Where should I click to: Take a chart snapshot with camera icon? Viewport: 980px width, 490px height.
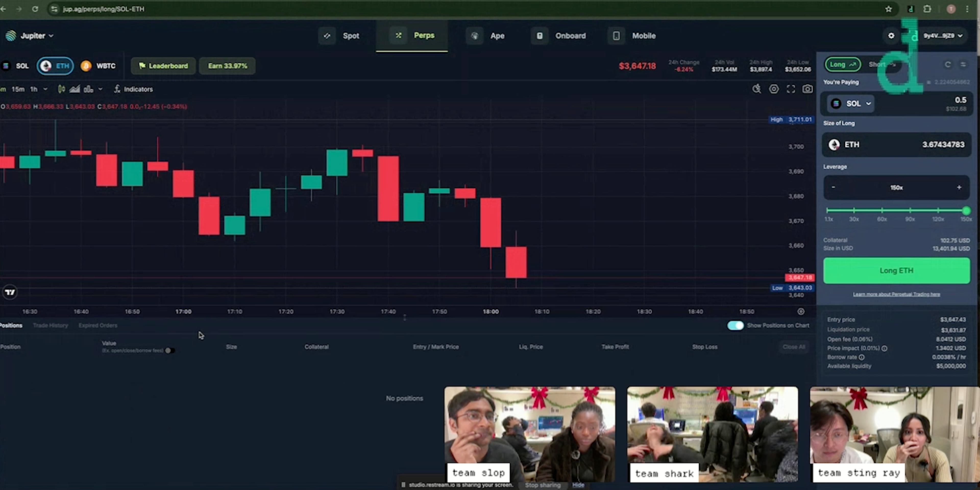[x=807, y=89]
